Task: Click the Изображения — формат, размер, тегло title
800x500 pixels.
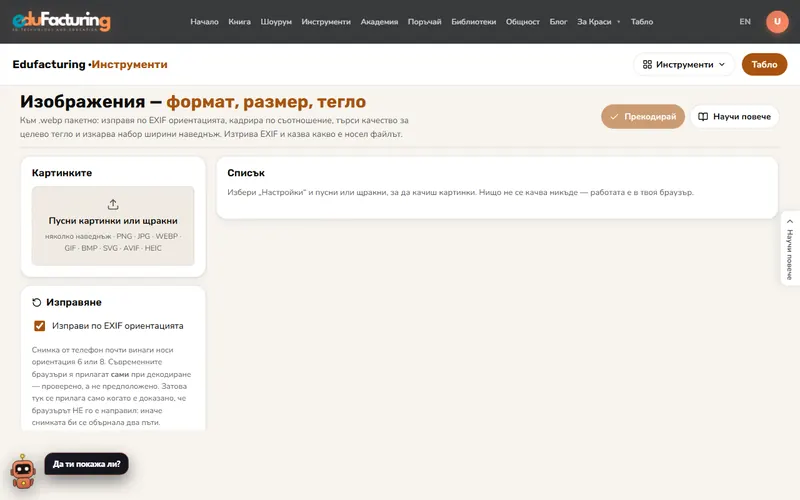Action: tap(193, 102)
